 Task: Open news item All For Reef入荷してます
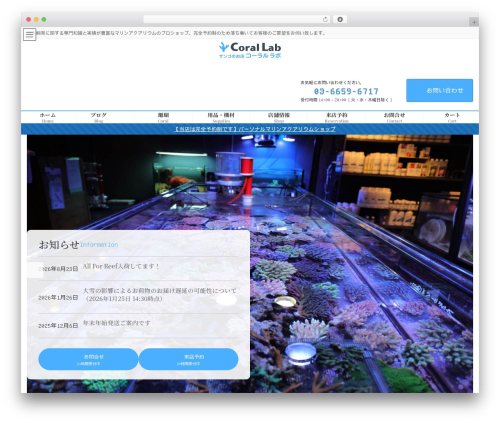121,266
